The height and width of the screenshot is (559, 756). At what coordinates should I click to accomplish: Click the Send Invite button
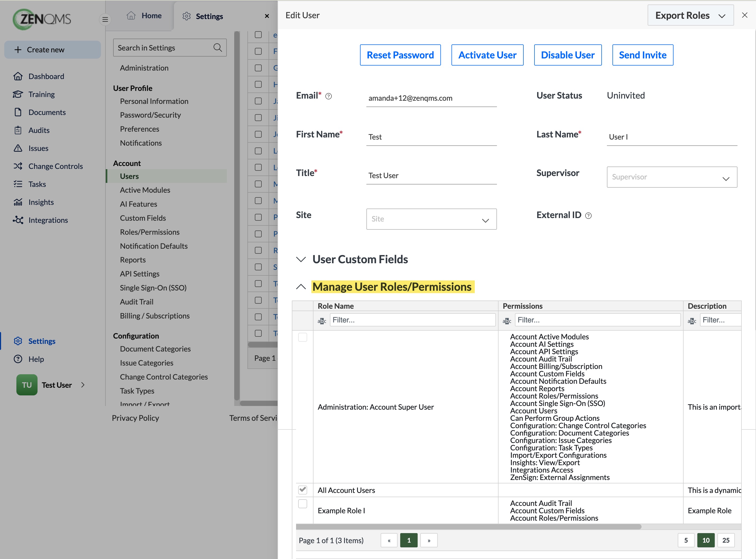click(x=643, y=55)
